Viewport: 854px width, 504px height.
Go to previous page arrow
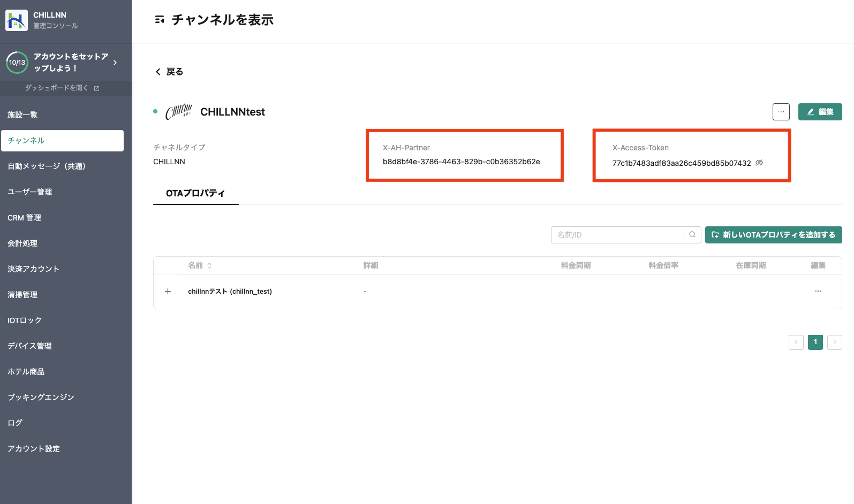(796, 342)
